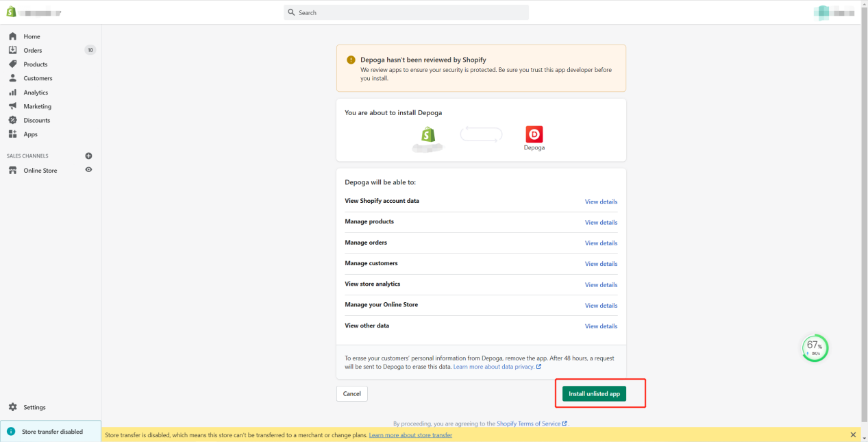Click the Apps grid icon

click(x=12, y=134)
